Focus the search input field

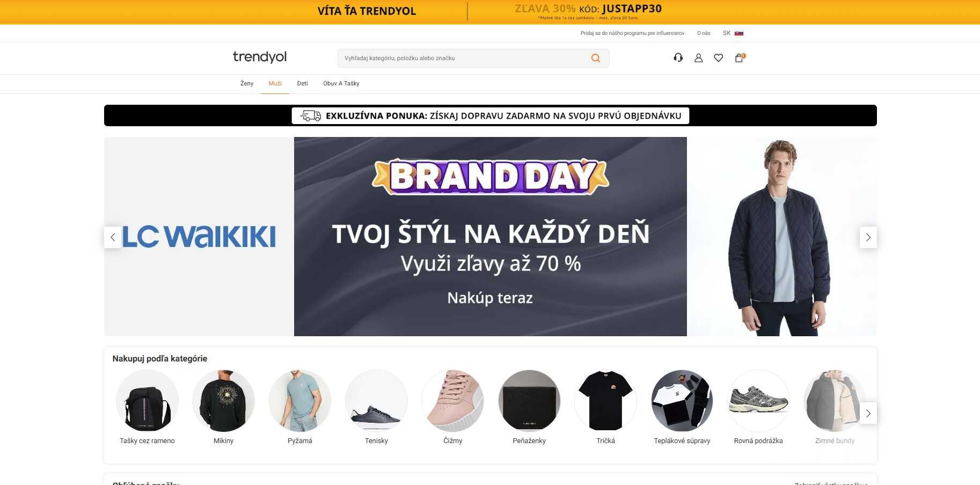click(464, 58)
